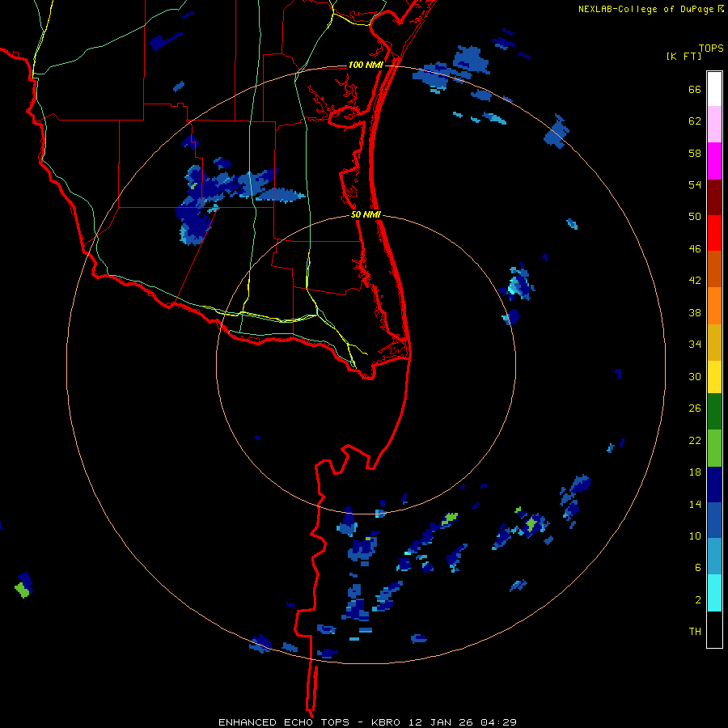This screenshot has width=728, height=728.
Task: Click the legend value '2'
Action: [x=698, y=600]
